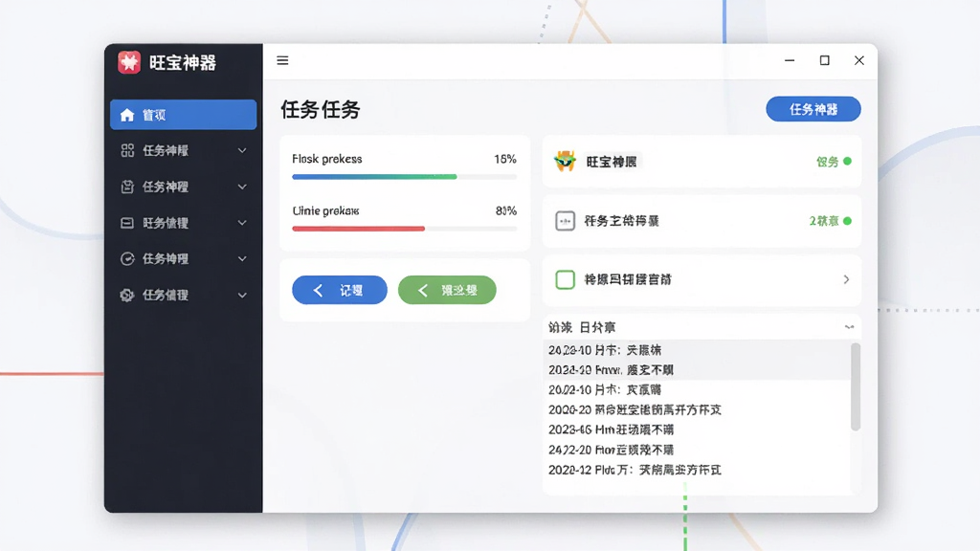980x551 pixels.
Task: Click the clipboard icon in the sidebar
Action: click(127, 187)
